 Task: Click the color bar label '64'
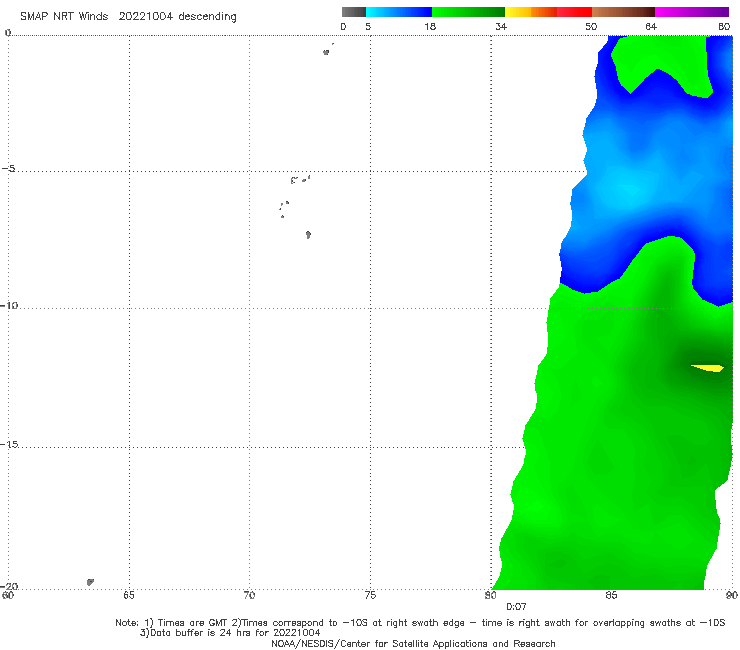point(651,26)
